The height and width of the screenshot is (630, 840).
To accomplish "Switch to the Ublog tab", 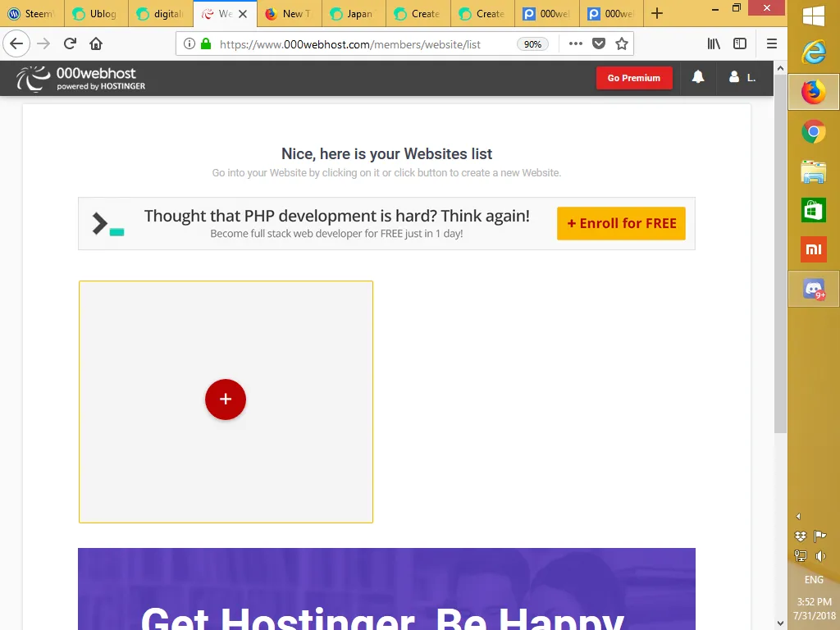I will pyautogui.click(x=97, y=14).
